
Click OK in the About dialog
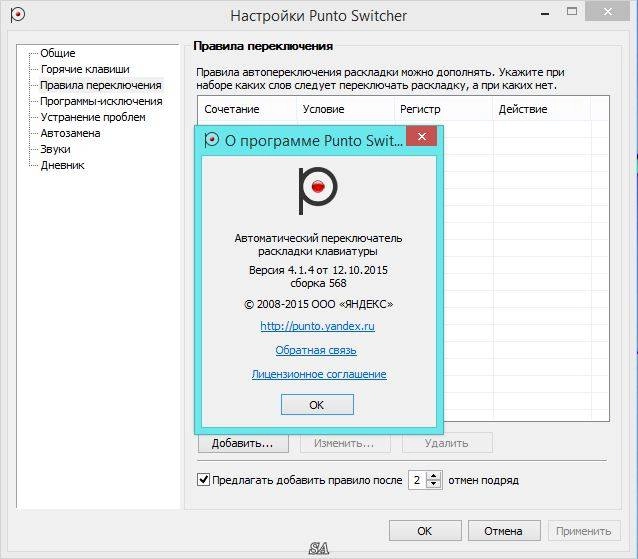pyautogui.click(x=317, y=404)
